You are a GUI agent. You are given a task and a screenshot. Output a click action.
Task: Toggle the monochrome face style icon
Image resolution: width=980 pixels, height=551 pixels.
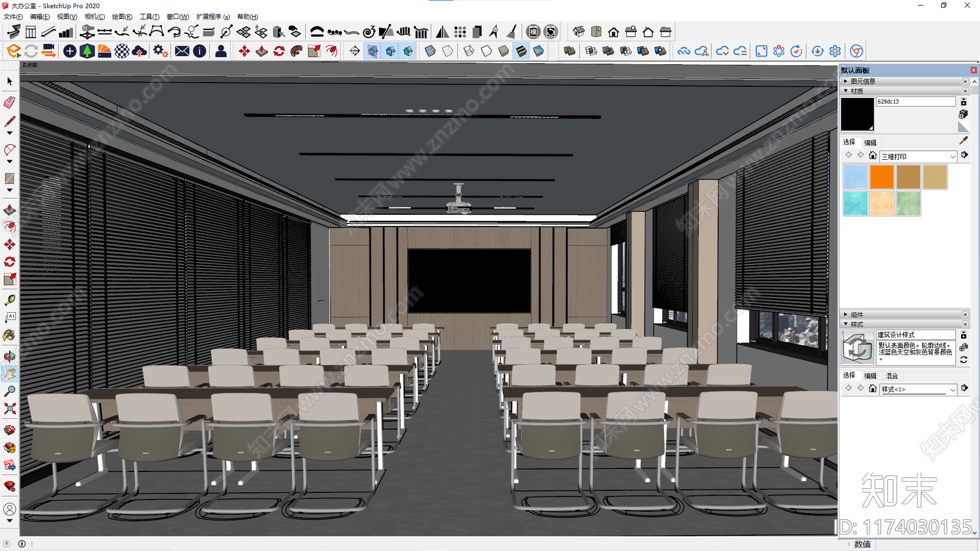coord(538,51)
